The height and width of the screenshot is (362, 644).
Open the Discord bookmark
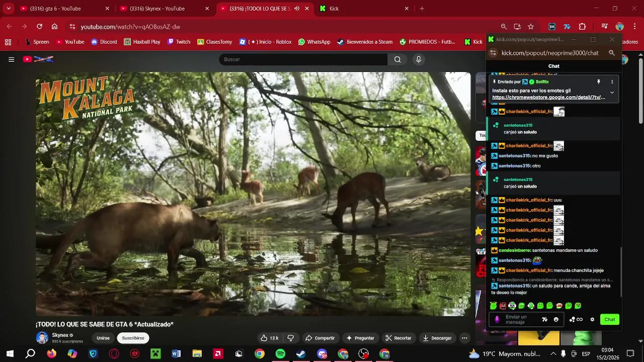tap(104, 42)
